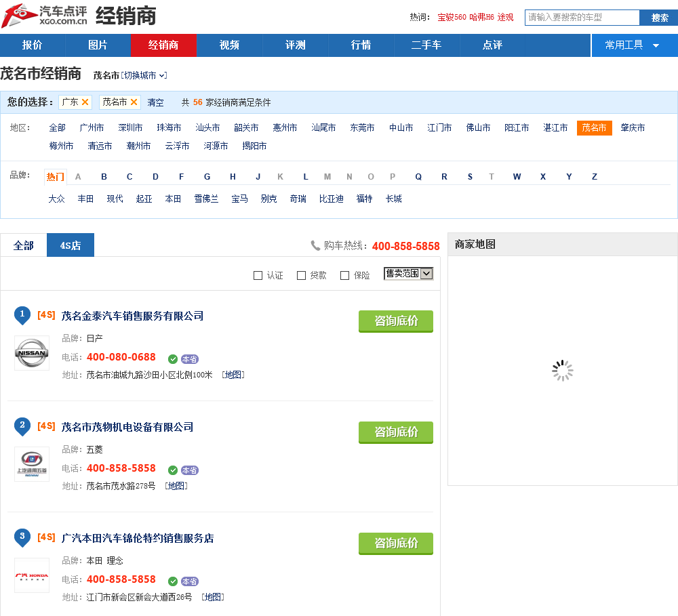Enable the 认证 checkbox filter
Viewport: 678px width, 616px height.
[x=258, y=275]
